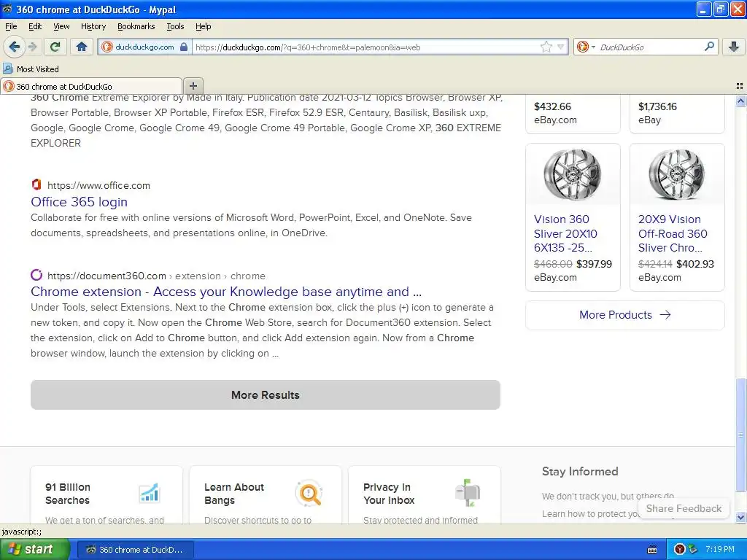Click the 7:19 PM system clock
Image resolution: width=747 pixels, height=560 pixels.
(720, 549)
